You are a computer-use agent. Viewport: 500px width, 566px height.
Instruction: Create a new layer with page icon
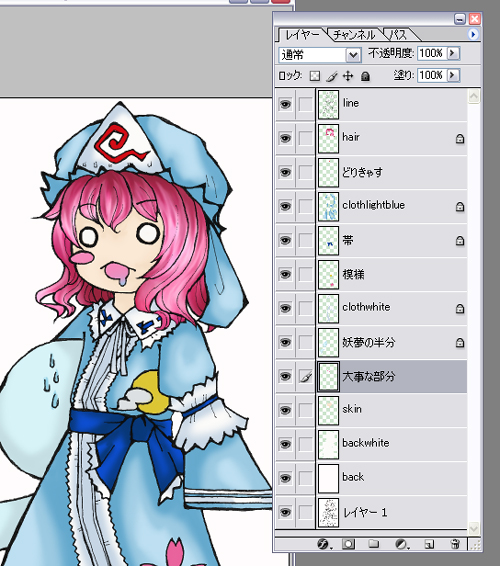429,544
